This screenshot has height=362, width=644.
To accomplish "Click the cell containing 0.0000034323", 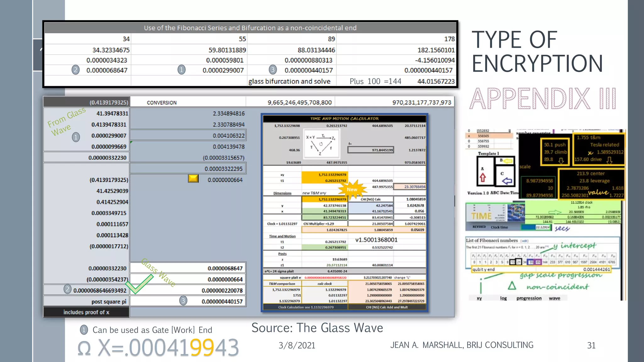I will (88, 60).
